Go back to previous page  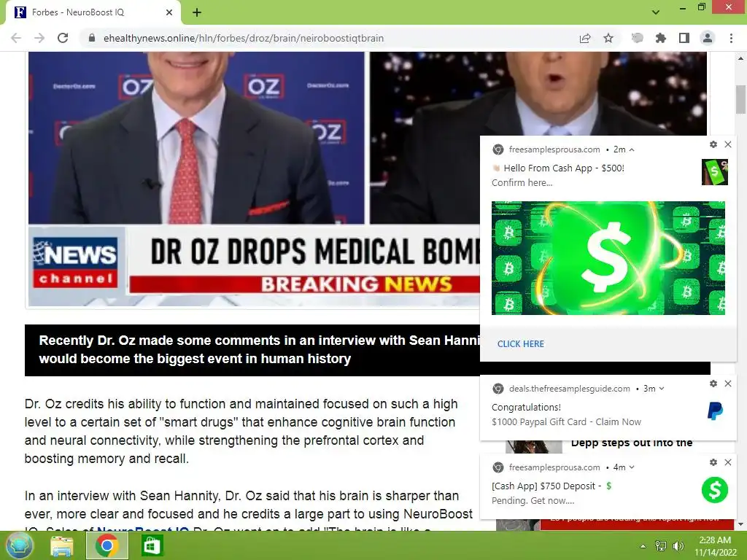click(16, 38)
